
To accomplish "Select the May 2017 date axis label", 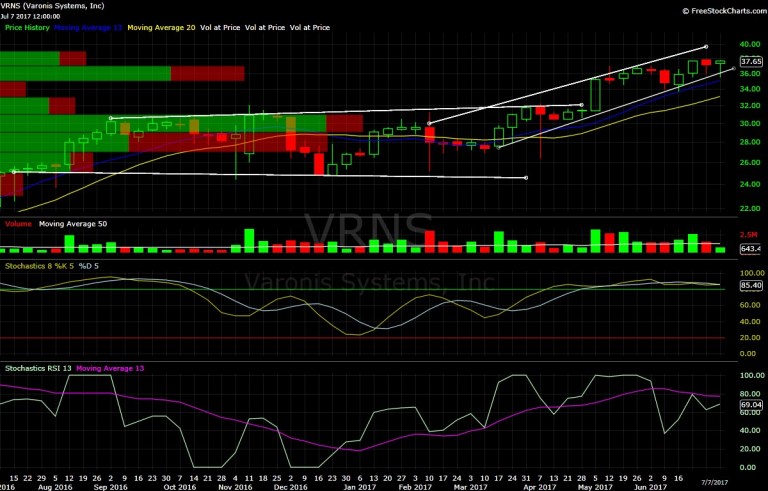I will click(595, 487).
